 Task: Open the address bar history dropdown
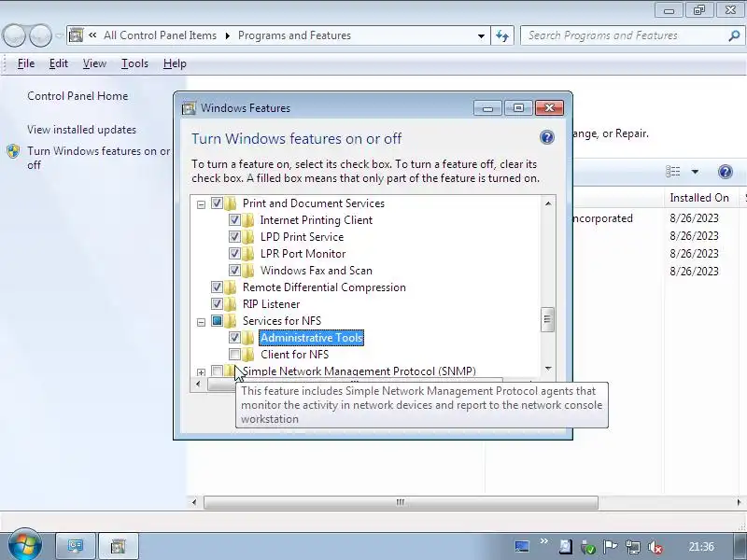[x=481, y=35]
